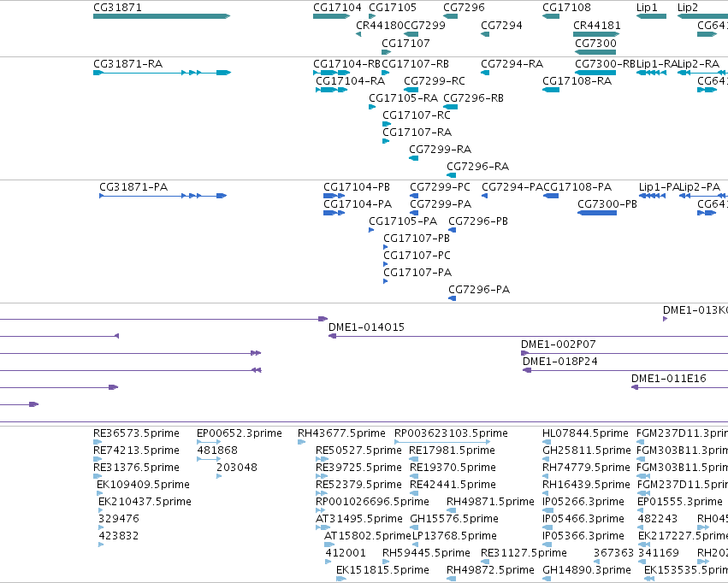
Task: Select the RE50527.5prime EST label
Action: 358,450
